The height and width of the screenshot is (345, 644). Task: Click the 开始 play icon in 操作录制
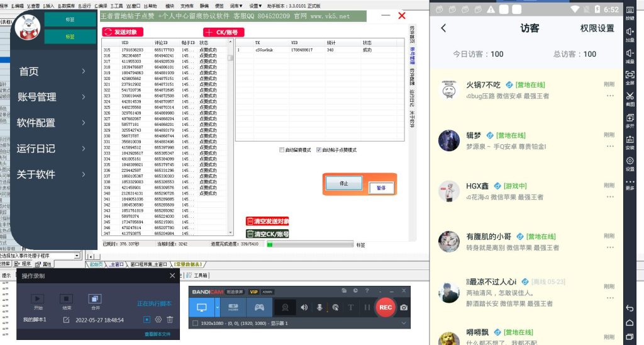pos(38,298)
